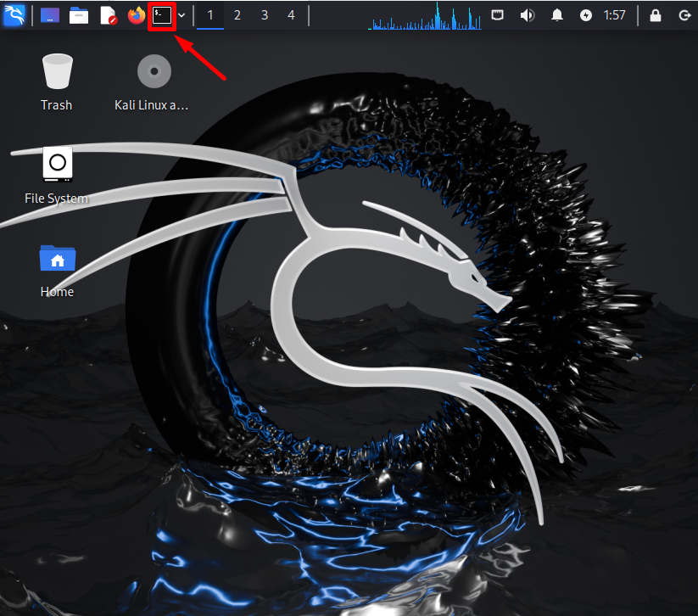This screenshot has height=616, width=698.
Task: Open the power manager icon
Action: [586, 15]
